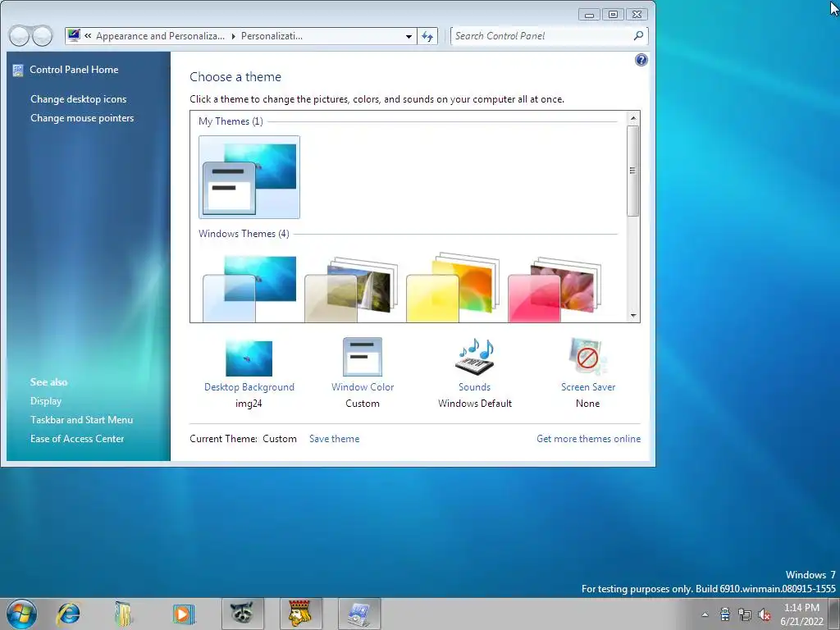Click the raccoon taskbar icon

[243, 614]
